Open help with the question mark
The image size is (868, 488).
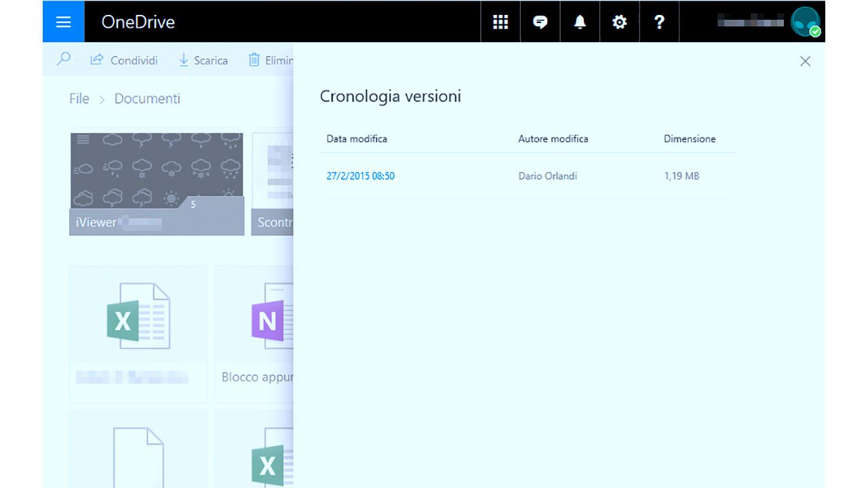click(658, 22)
